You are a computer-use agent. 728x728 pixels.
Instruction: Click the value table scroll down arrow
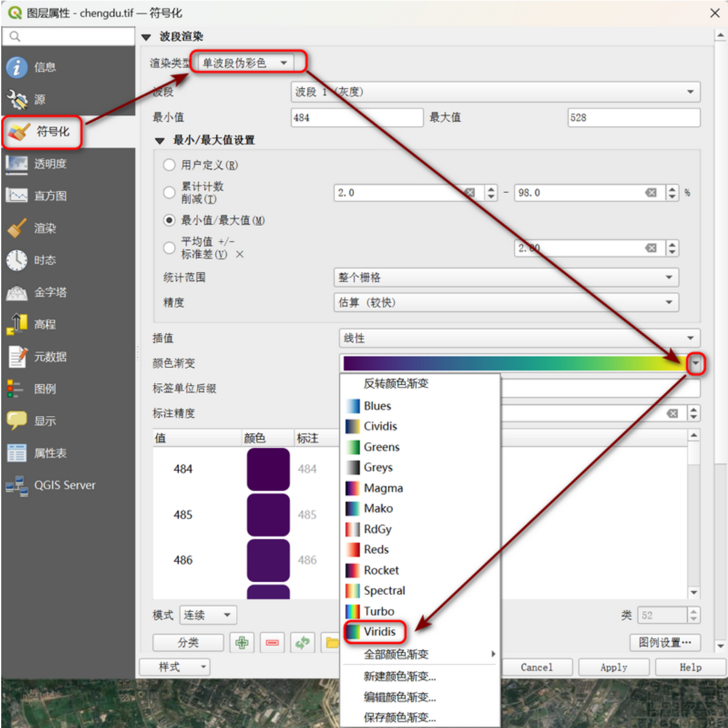(x=693, y=593)
